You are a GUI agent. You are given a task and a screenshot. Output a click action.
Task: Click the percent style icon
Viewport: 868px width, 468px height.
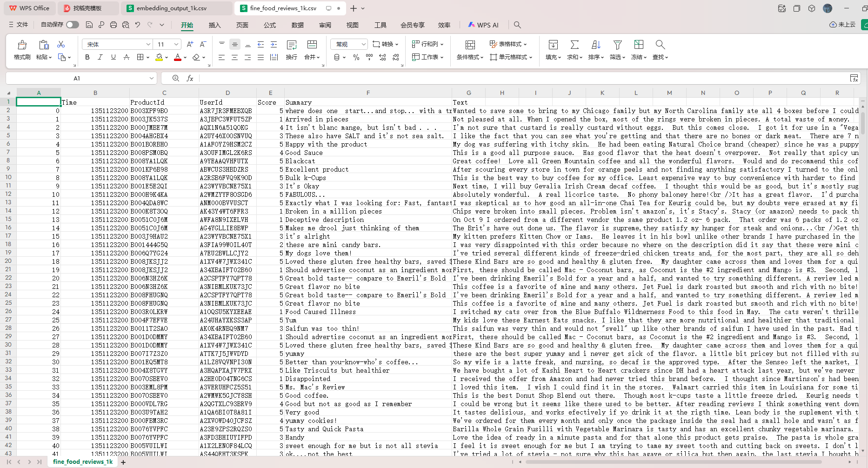356,57
